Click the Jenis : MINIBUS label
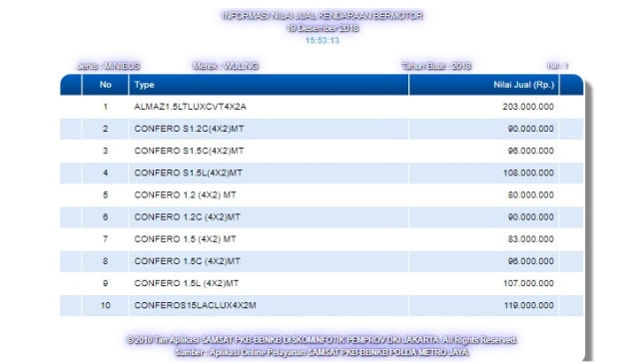 click(109, 66)
